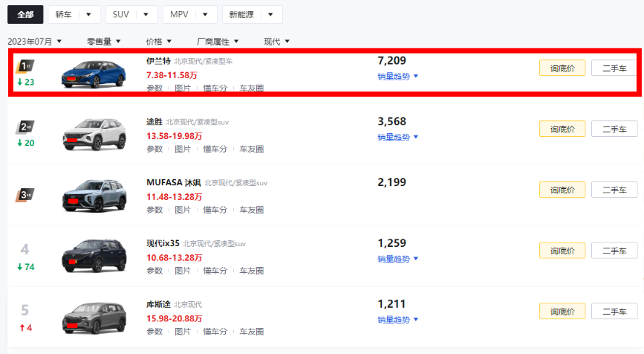
Task: Click 二手车 button for 伊兰特
Action: coord(614,68)
